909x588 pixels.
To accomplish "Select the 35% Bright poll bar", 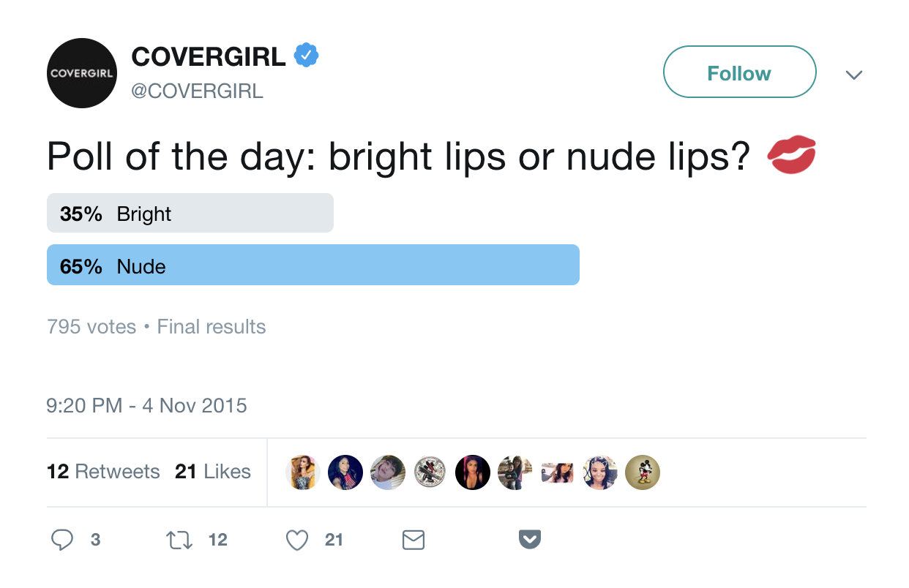I will [190, 214].
